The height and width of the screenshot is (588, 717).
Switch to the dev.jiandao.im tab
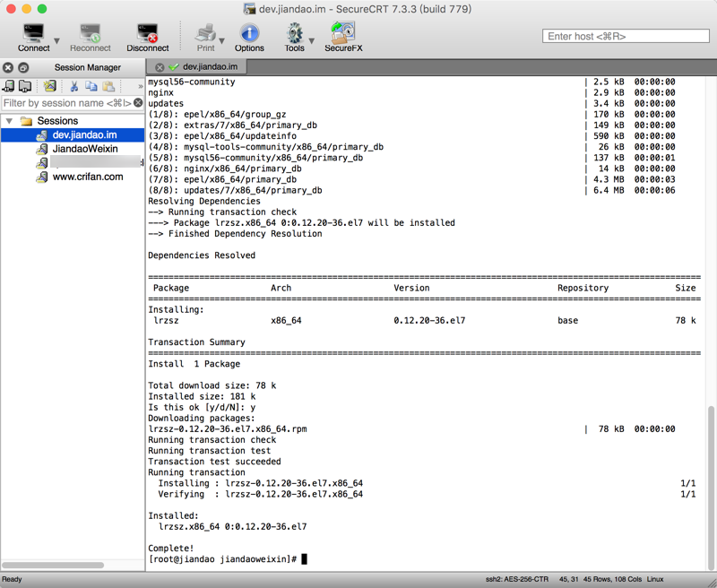click(x=210, y=67)
